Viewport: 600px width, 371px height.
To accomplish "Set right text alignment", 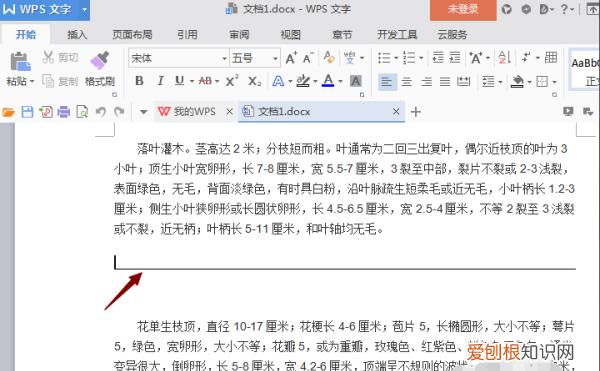I will (426, 81).
